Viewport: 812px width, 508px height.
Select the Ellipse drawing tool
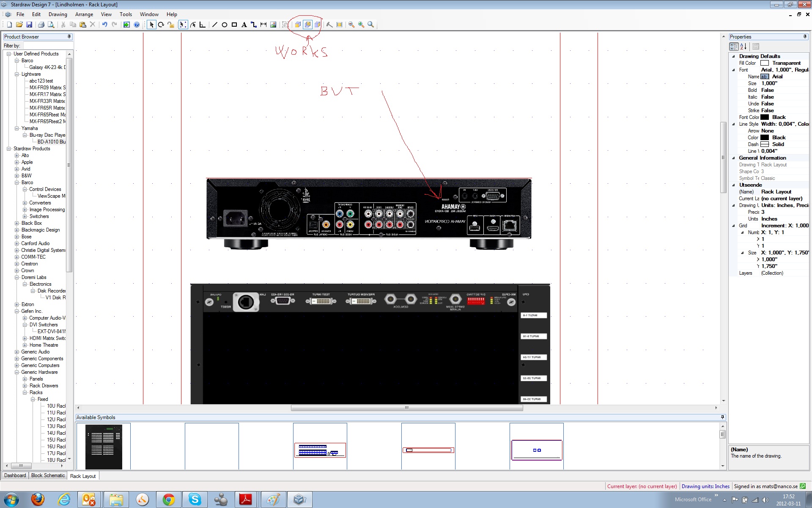coord(225,25)
